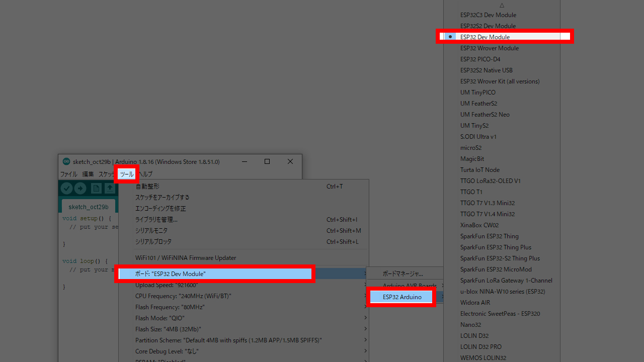
Task: Click ライブラリを管理... menu entry
Action: pos(156,220)
